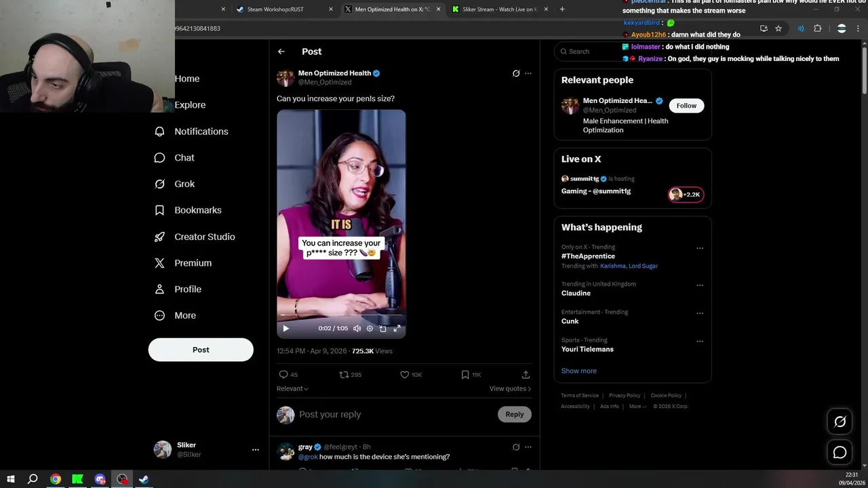Open floating Grok button bottom right
The image size is (868, 488).
(840, 422)
